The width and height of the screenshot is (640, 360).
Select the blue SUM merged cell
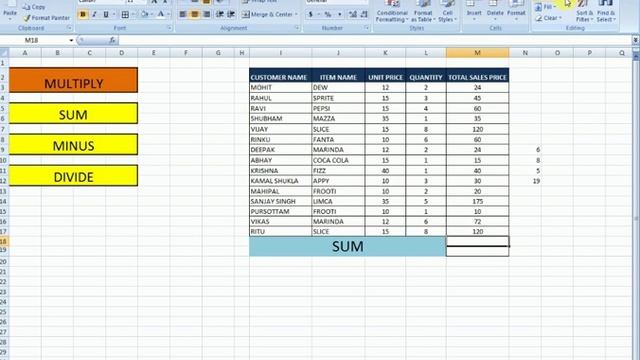click(x=348, y=247)
